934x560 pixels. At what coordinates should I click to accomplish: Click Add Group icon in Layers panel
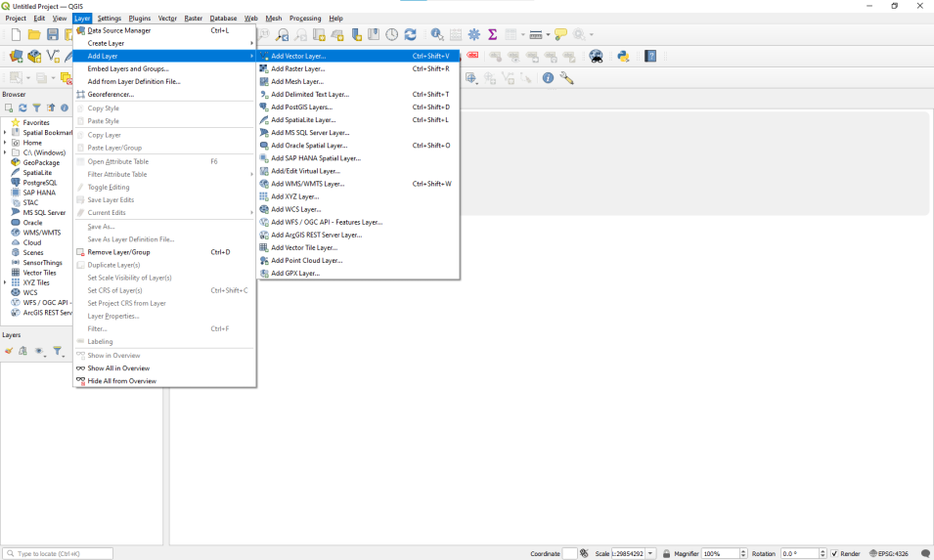[x=22, y=351]
